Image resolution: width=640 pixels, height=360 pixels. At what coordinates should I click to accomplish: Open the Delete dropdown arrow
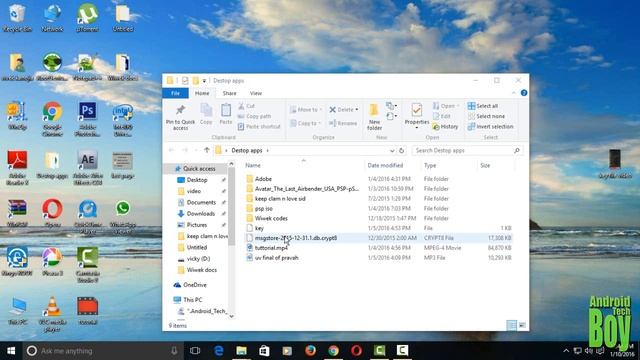[357, 109]
